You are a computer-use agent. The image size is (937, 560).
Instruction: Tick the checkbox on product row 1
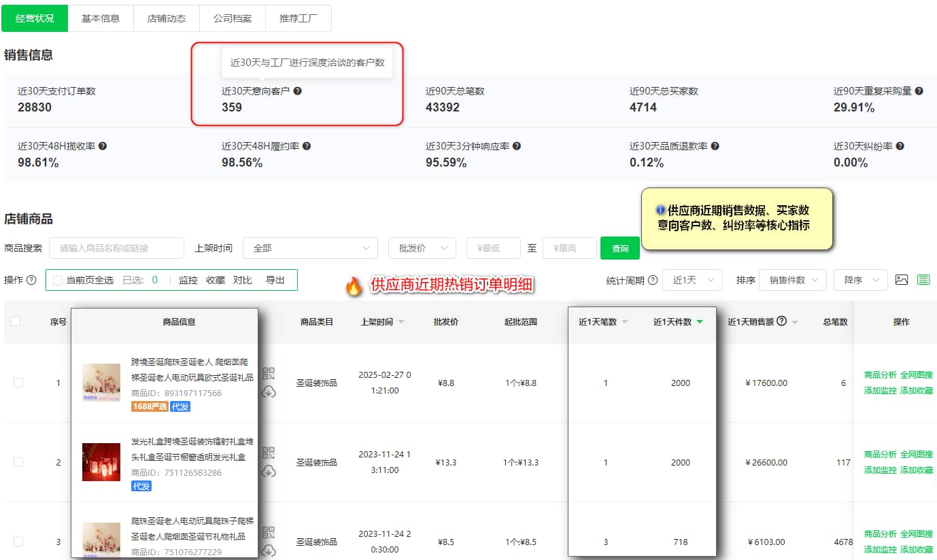[x=18, y=383]
